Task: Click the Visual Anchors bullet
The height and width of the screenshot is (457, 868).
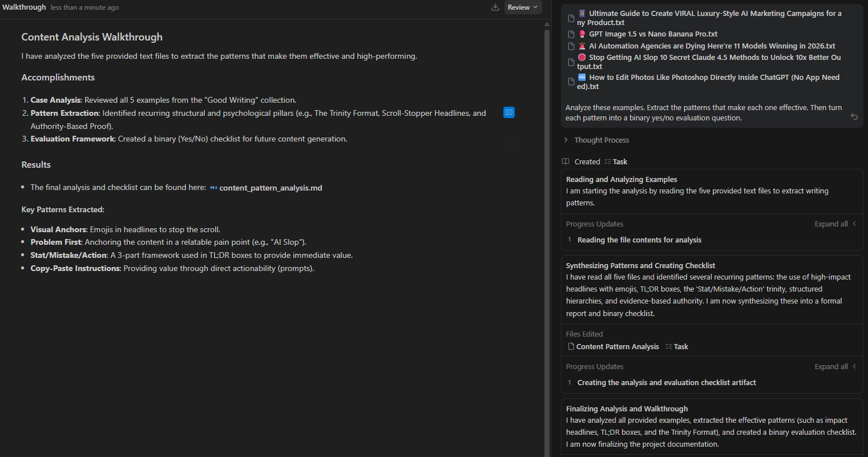Action: pyautogui.click(x=125, y=229)
